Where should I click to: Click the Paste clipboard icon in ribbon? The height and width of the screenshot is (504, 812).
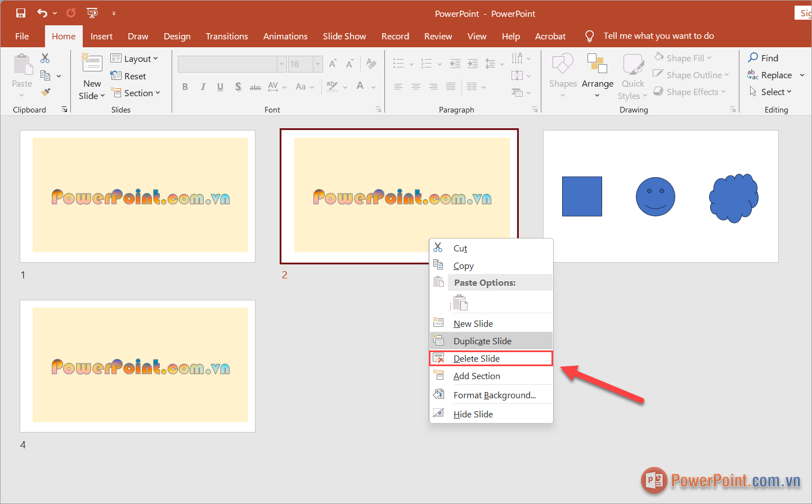click(23, 64)
